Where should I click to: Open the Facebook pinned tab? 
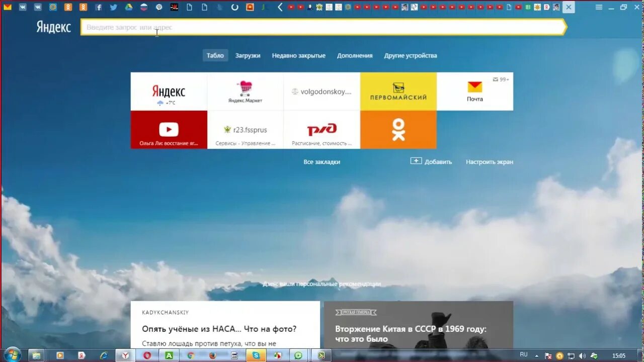[x=99, y=7]
